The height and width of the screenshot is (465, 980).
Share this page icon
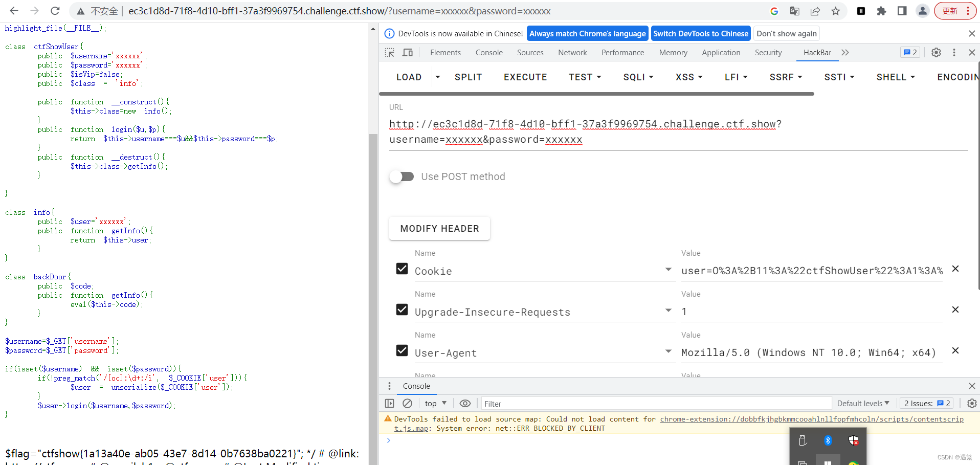click(x=815, y=11)
